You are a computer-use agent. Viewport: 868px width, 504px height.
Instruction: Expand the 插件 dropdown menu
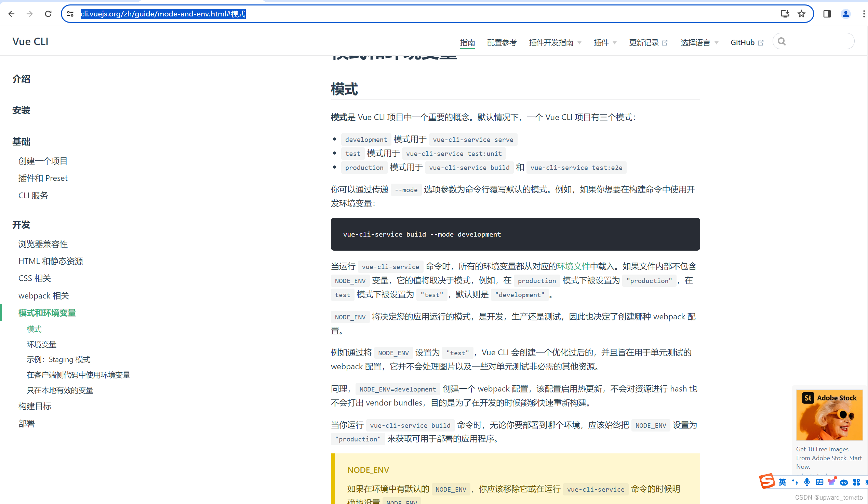coord(605,42)
